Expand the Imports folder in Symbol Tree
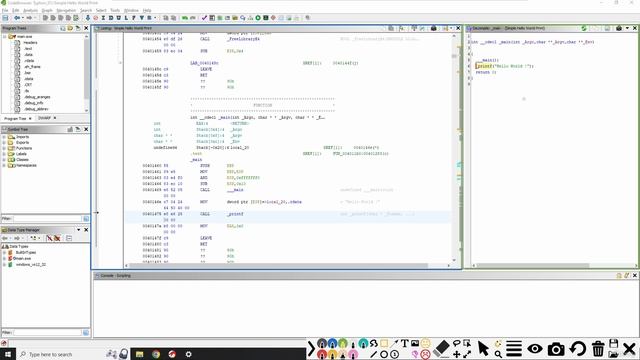The width and height of the screenshot is (640, 360). (4, 137)
